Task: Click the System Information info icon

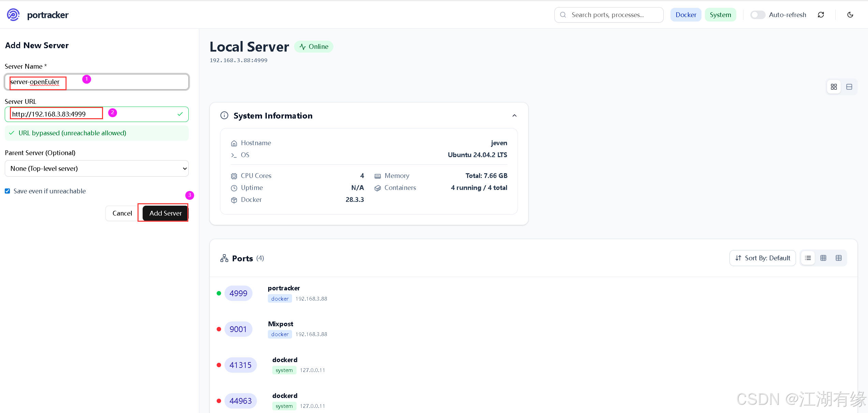Action: (x=224, y=115)
